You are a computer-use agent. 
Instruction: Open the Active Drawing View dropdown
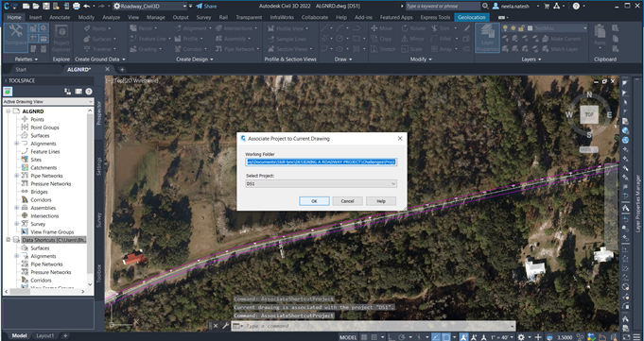click(x=48, y=101)
